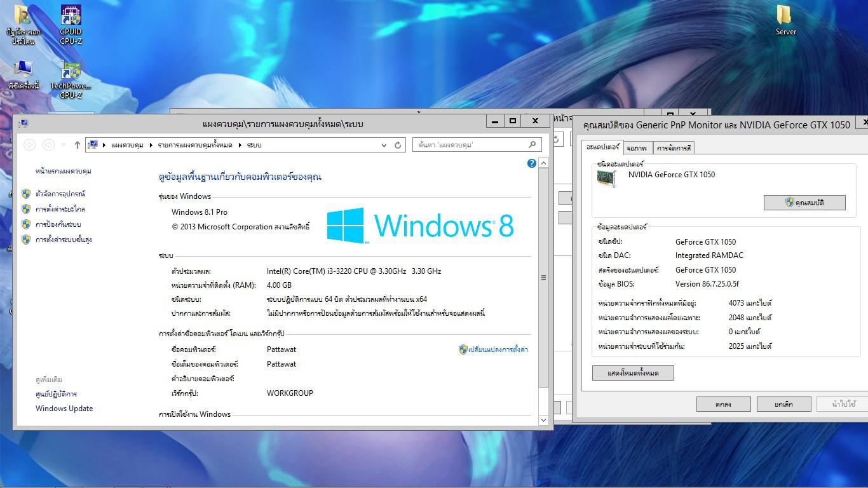Maximize the System control panel window

pyautogui.click(x=512, y=121)
